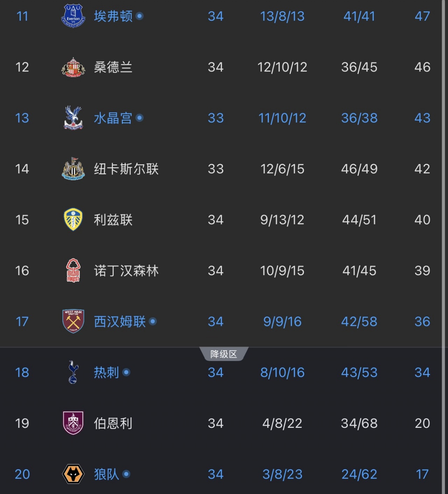This screenshot has height=494, width=448.
Task: Click the 狼队 team name
Action: pos(106,474)
